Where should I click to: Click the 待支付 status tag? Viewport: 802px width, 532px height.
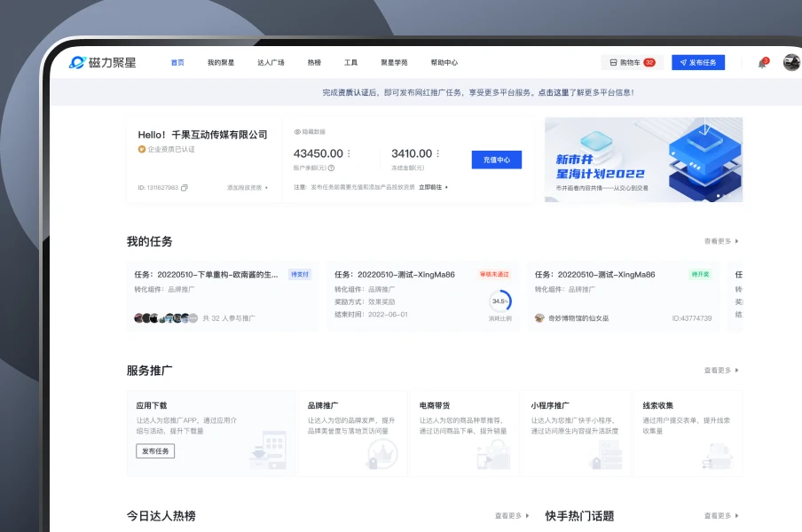click(x=300, y=275)
